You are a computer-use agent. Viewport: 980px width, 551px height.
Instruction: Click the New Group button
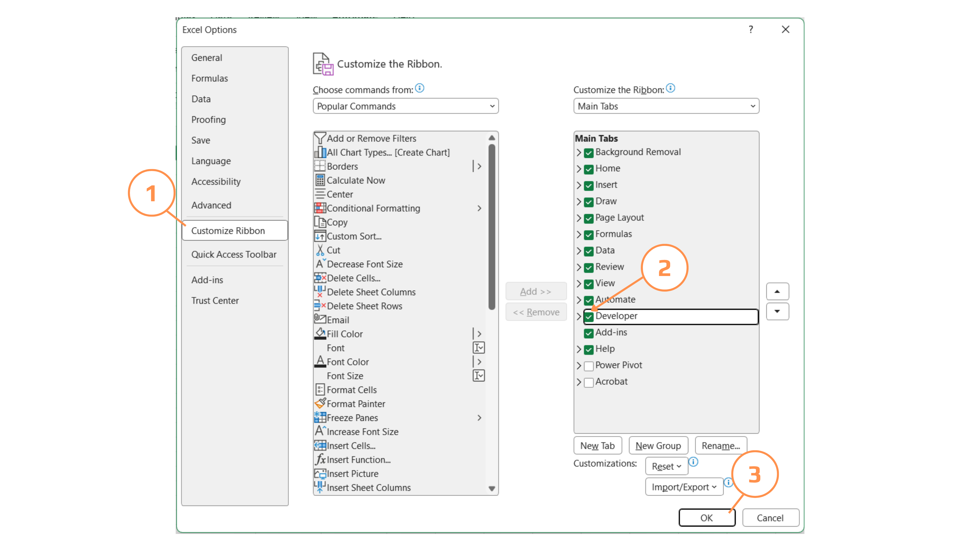(658, 445)
